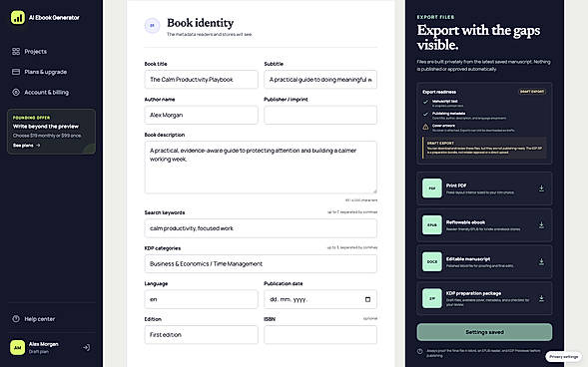
Task: Click the AI Ebook Generator title
Action: (54, 18)
